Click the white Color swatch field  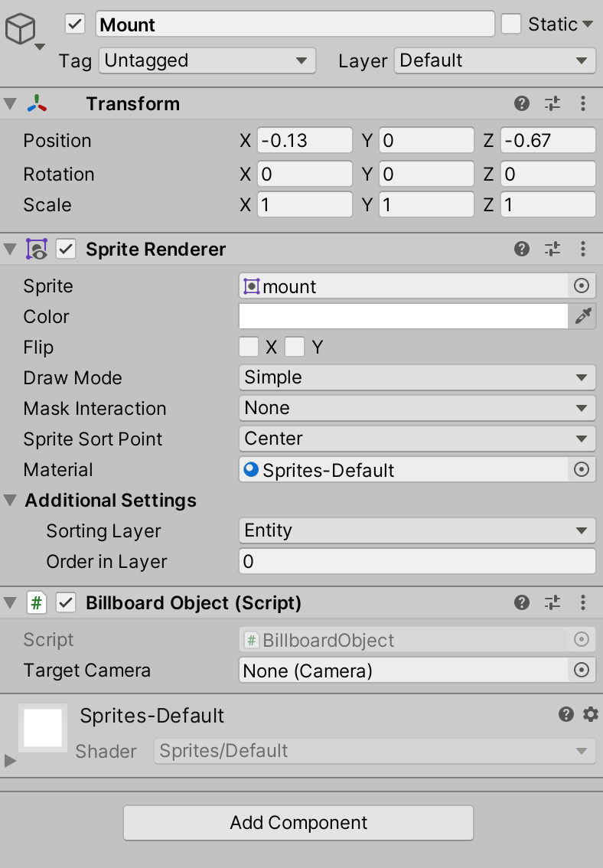[x=403, y=316]
